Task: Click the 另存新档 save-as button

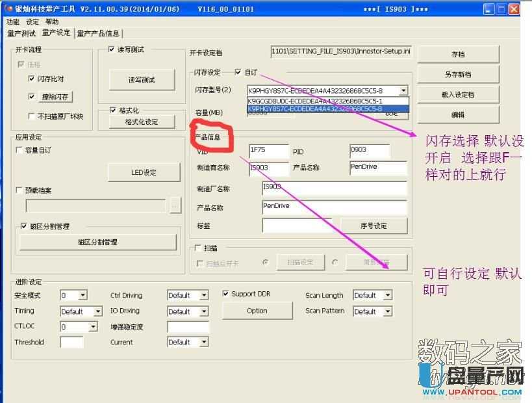Action: [458, 73]
